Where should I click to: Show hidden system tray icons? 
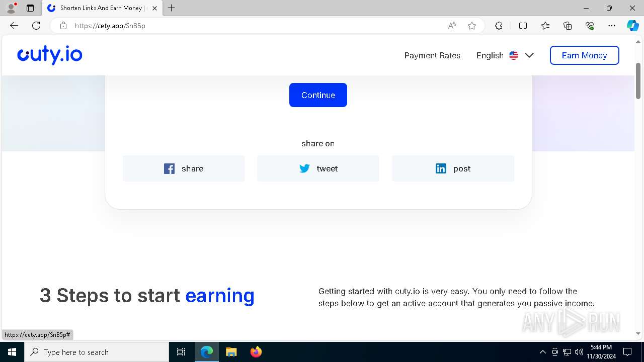542,352
